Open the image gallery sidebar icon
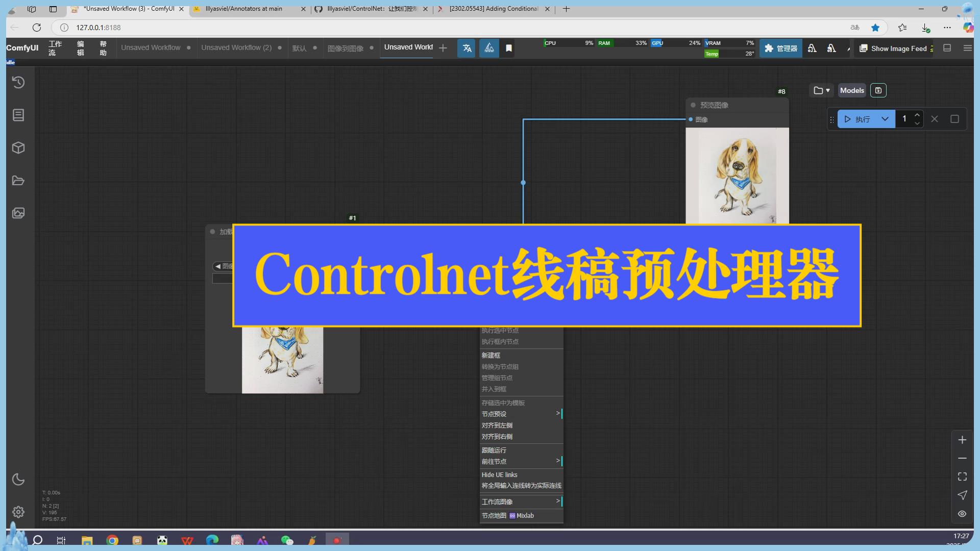 18,213
